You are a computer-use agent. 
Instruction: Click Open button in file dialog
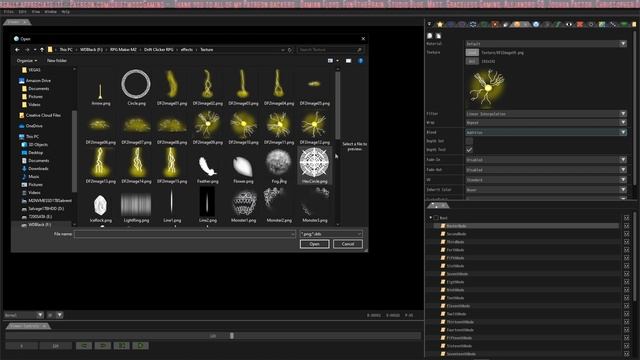314,244
